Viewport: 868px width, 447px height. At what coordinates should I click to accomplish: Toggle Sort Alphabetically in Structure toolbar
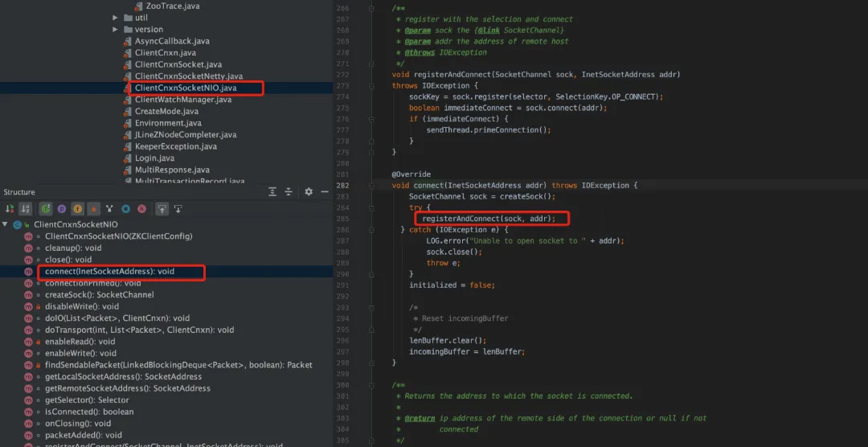(x=25, y=209)
